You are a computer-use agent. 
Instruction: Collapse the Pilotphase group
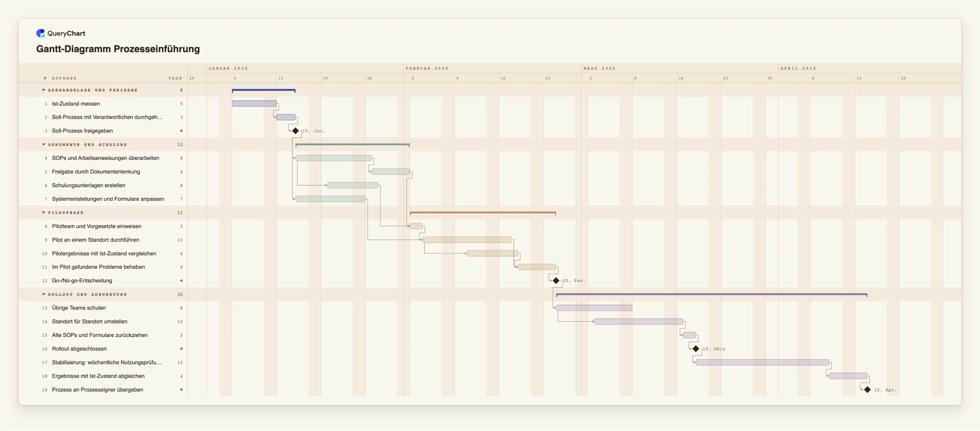[43, 213]
